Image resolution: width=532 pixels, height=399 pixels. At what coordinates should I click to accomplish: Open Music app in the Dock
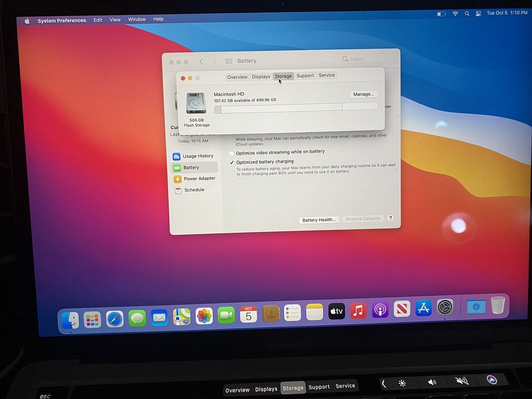pos(358,310)
